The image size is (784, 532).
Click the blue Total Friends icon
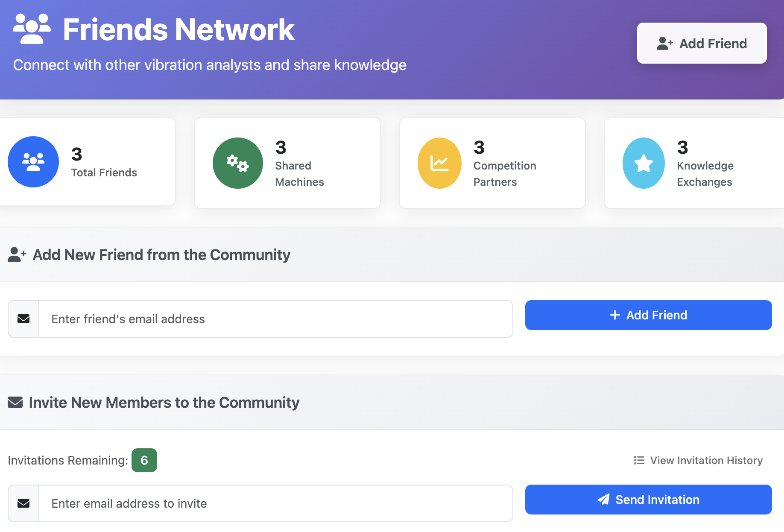(x=33, y=162)
